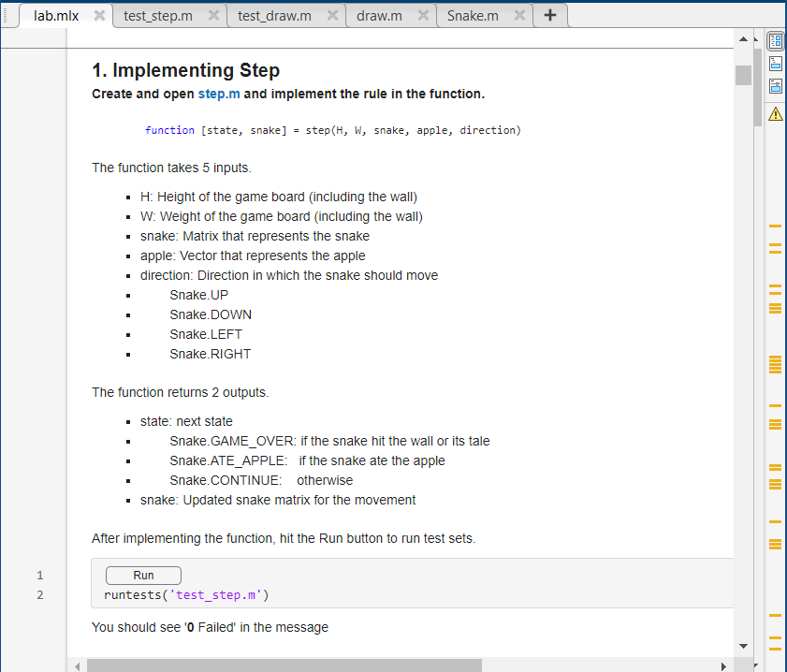Click the topmost orange marker on right edge
Image resolution: width=787 pixels, height=672 pixels.
coord(774,225)
